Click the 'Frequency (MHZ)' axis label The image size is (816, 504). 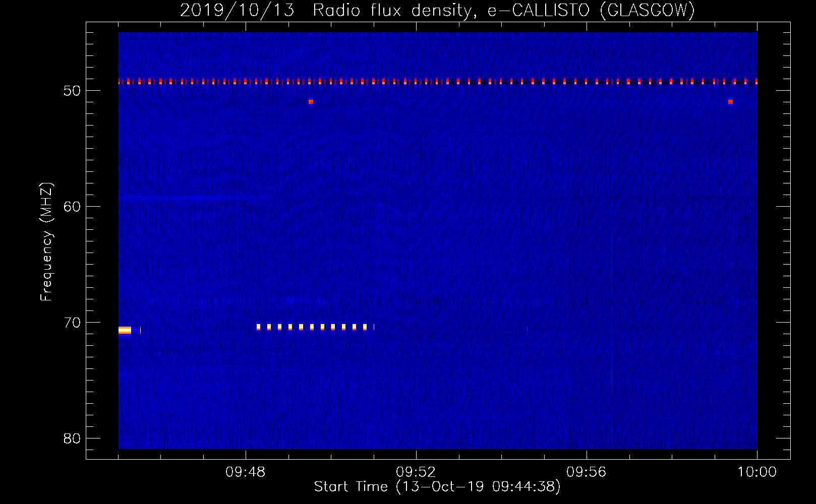pyautogui.click(x=46, y=242)
